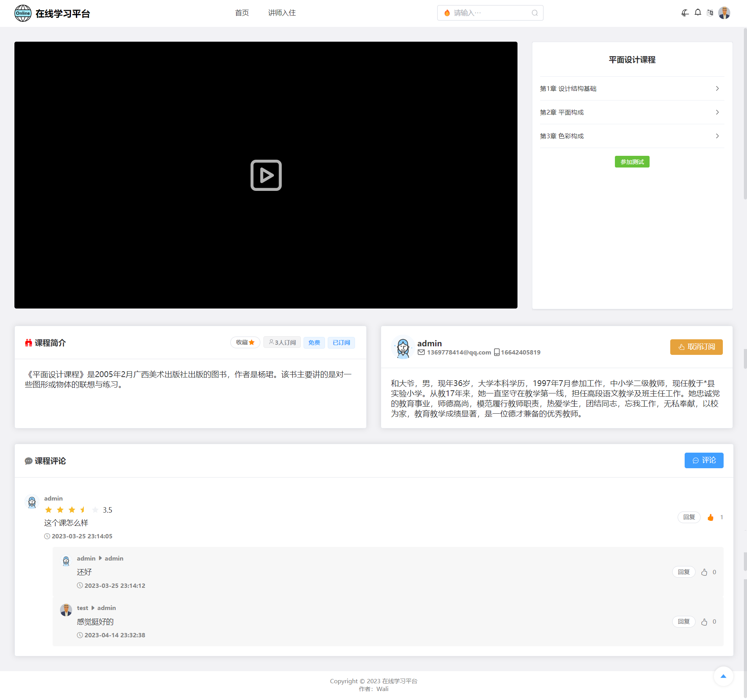Open the 讲师入住 nav item
Viewport: 747px width, 700px height.
click(x=282, y=13)
